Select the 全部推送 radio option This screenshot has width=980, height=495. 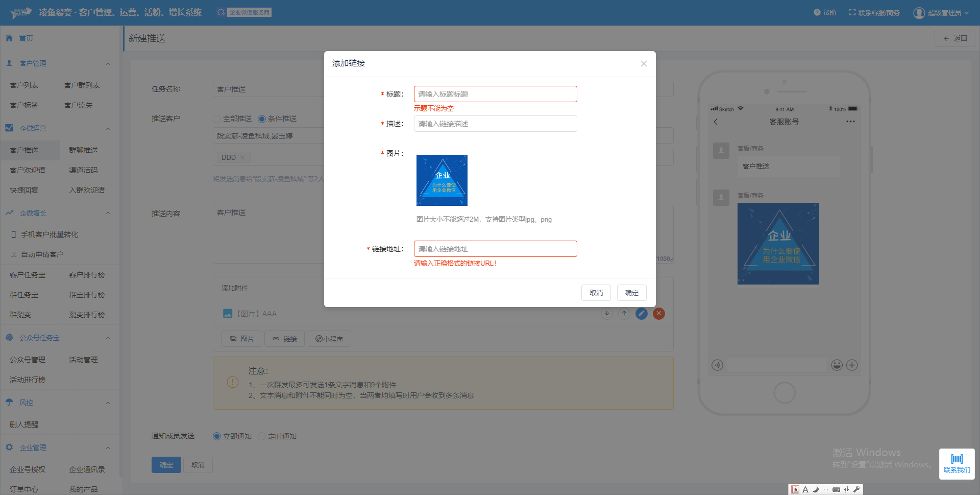point(217,119)
